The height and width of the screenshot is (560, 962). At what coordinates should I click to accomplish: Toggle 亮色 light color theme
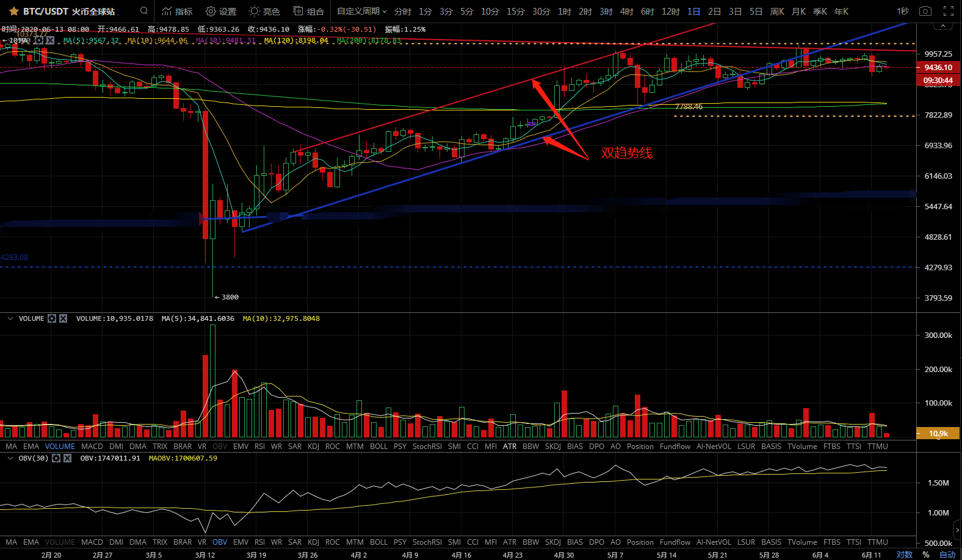264,12
